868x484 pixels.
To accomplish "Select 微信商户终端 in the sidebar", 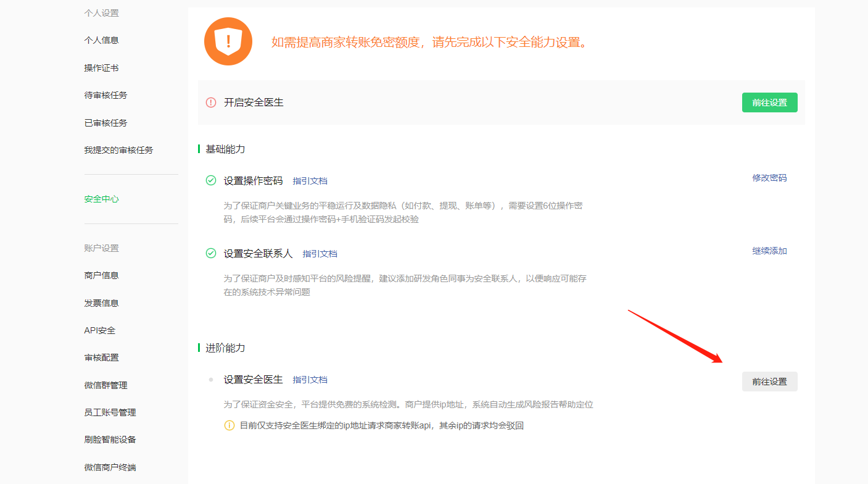I will pos(110,467).
